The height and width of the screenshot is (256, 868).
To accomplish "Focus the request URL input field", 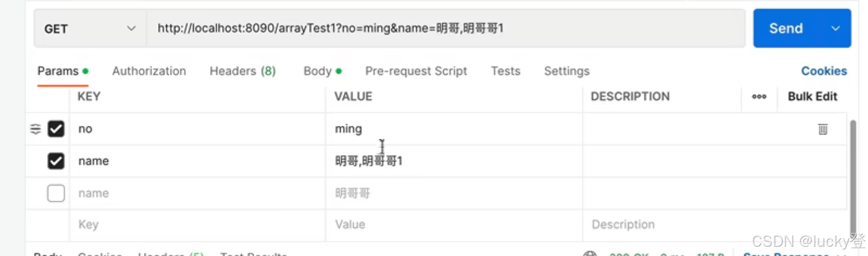I will [x=445, y=28].
